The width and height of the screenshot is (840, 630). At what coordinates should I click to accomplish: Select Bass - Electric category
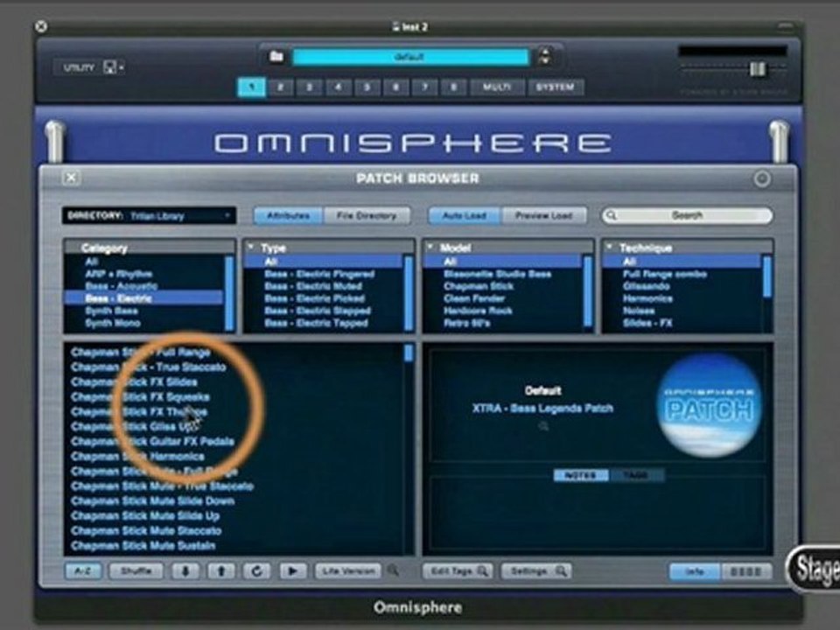coord(143,298)
